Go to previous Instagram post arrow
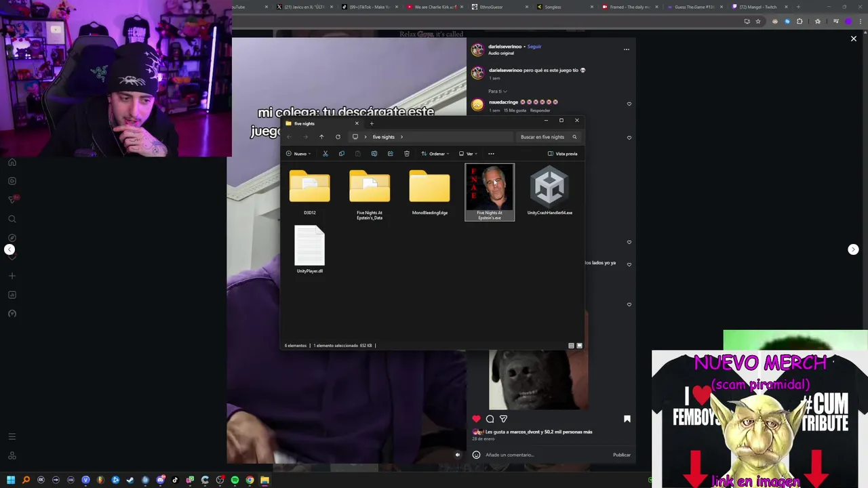Viewport: 868px width, 488px height. pyautogui.click(x=9, y=249)
